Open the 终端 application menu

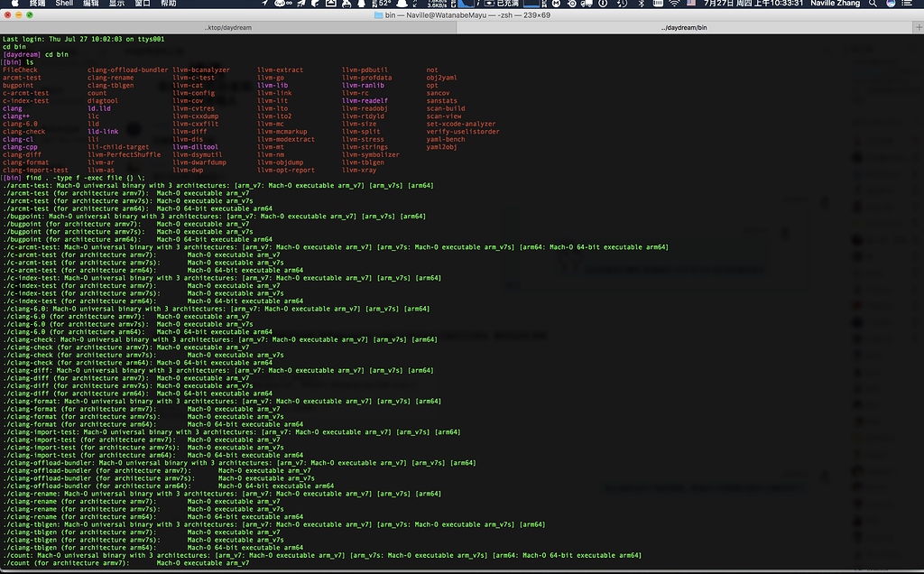coord(37,5)
